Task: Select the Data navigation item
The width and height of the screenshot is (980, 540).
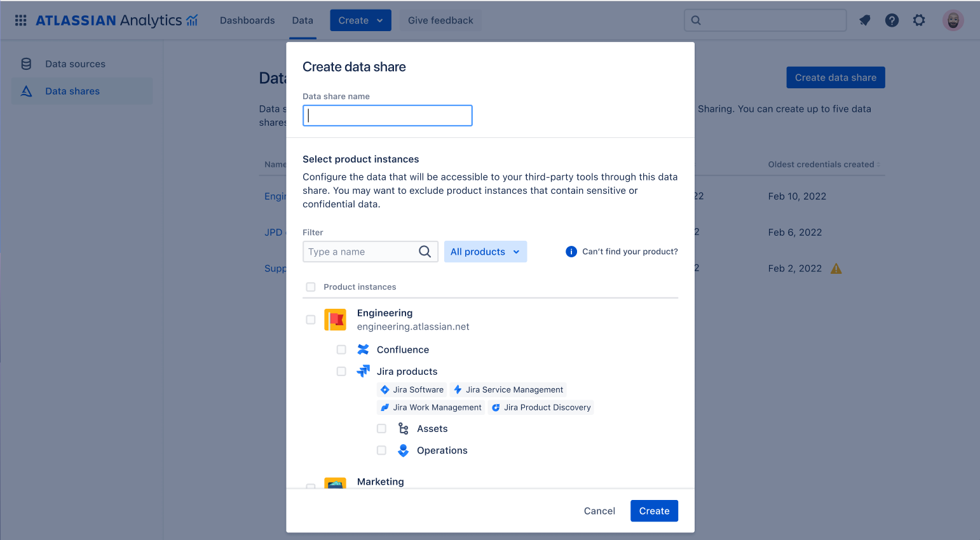Action: [303, 20]
